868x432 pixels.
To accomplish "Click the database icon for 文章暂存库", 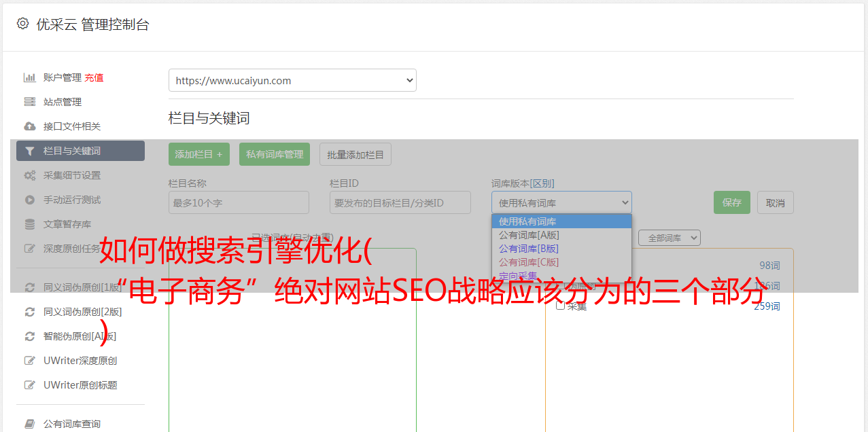I will (x=29, y=224).
